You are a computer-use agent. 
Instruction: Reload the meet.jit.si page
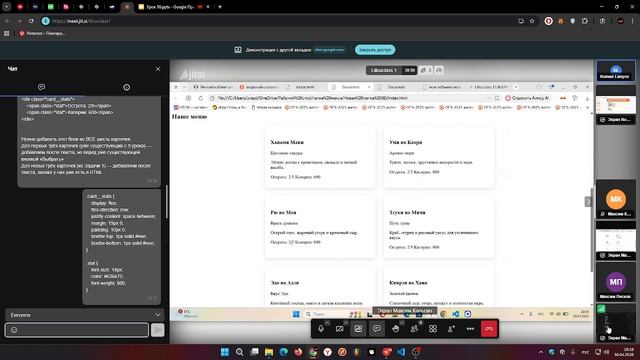[x=31, y=21]
